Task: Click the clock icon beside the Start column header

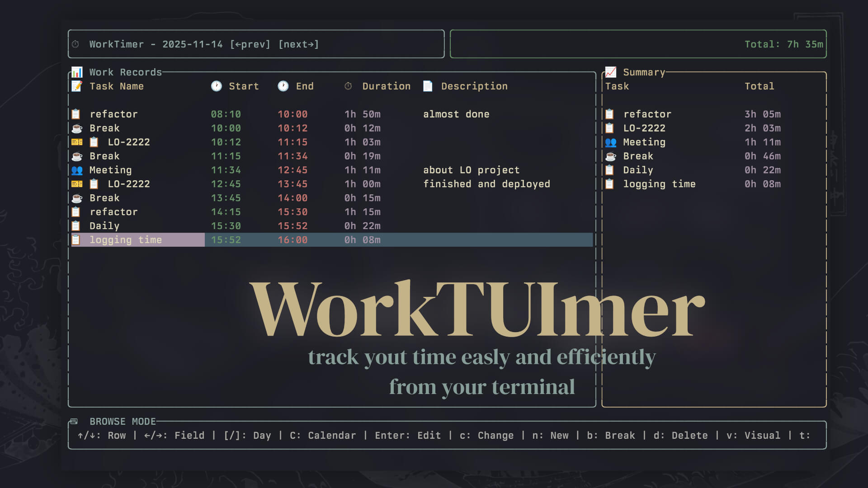Action: 217,86
